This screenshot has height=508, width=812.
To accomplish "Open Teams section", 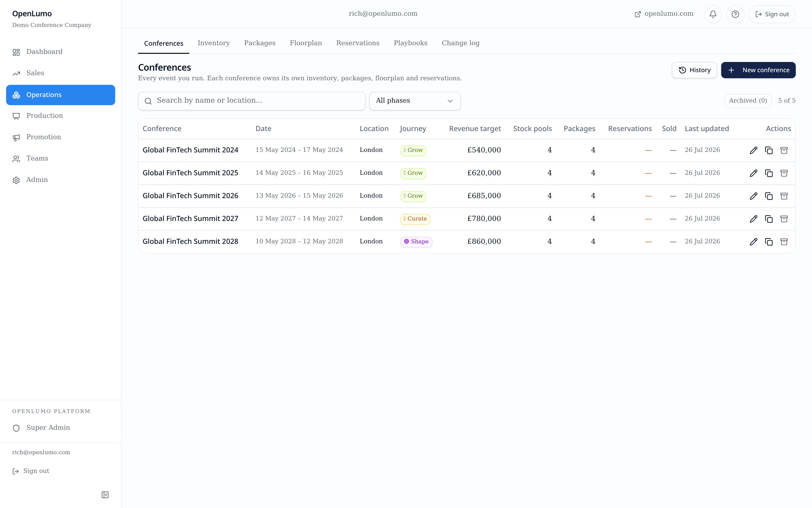I will coord(60,158).
